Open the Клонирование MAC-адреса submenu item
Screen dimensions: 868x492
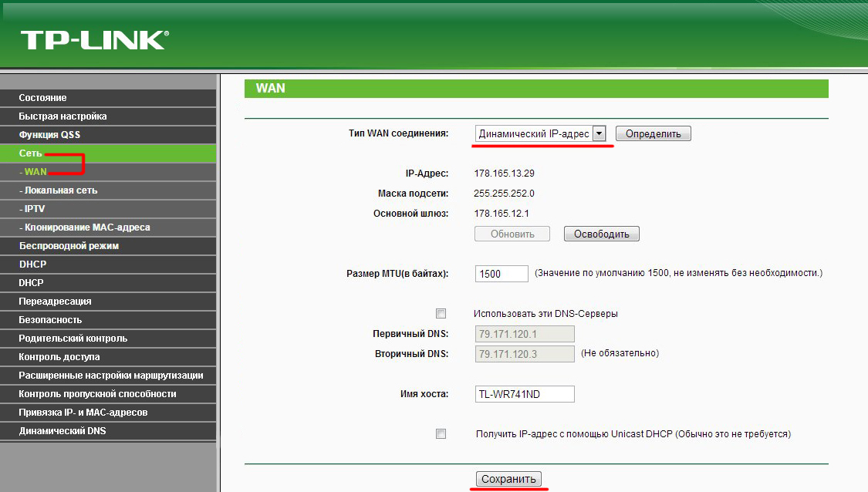coord(86,227)
